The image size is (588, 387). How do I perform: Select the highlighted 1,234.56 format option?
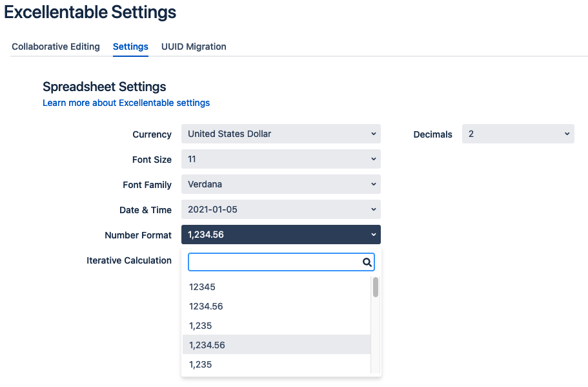coord(276,345)
